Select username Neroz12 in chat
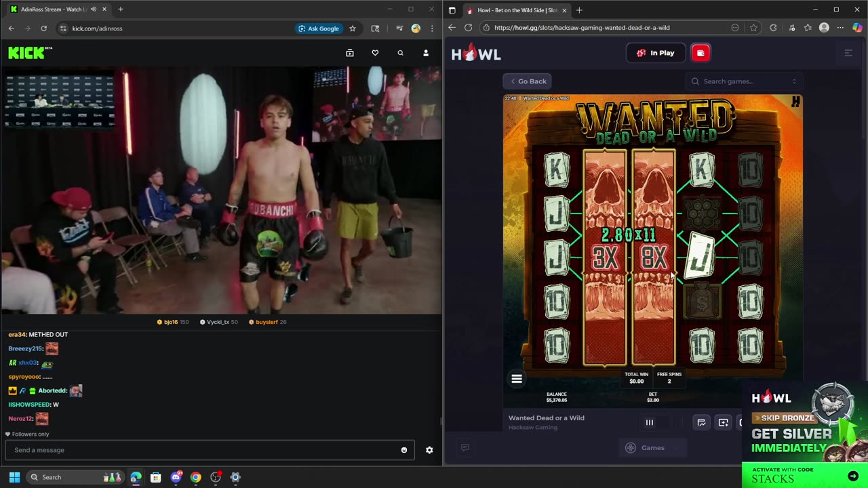 [20, 419]
